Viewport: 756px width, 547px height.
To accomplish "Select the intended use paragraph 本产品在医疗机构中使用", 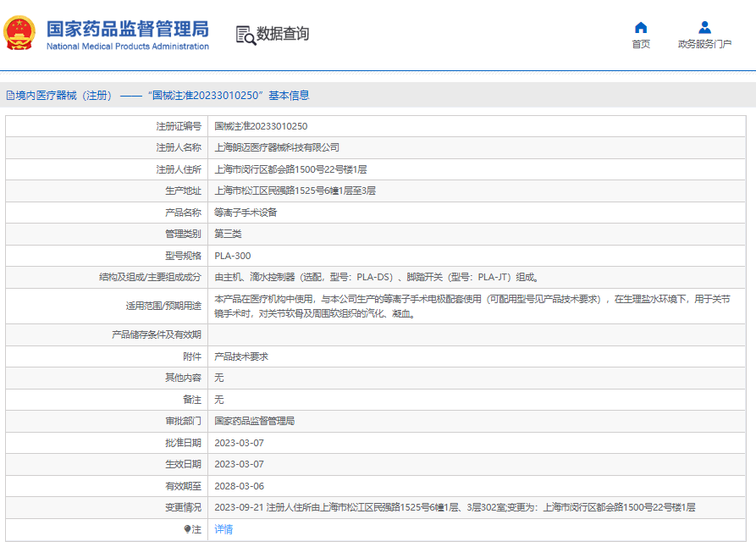I will 472,307.
